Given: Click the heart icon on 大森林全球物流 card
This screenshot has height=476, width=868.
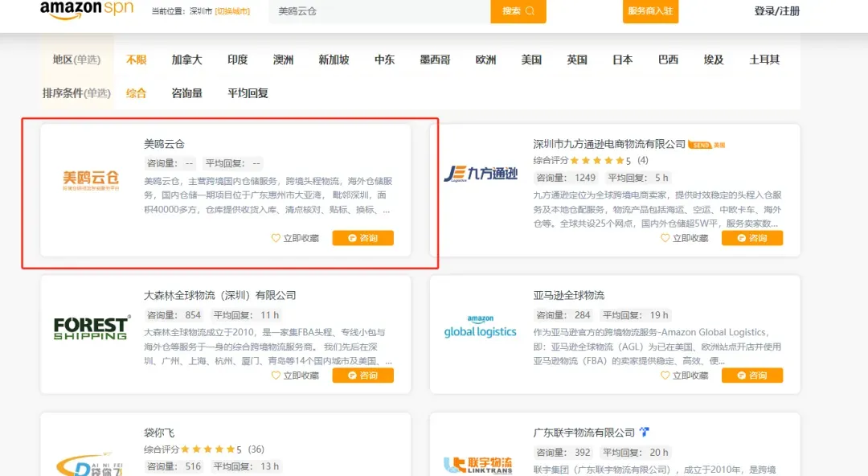Looking at the screenshot, I should [x=276, y=375].
